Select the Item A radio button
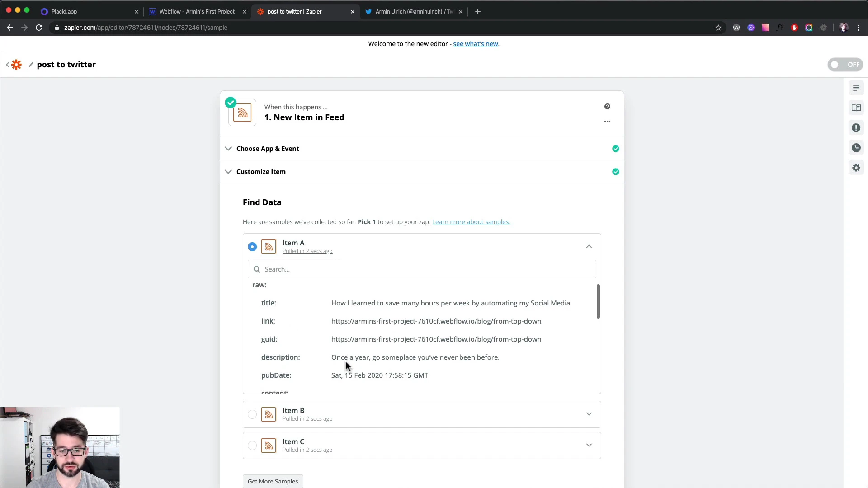The image size is (868, 488). (x=252, y=247)
